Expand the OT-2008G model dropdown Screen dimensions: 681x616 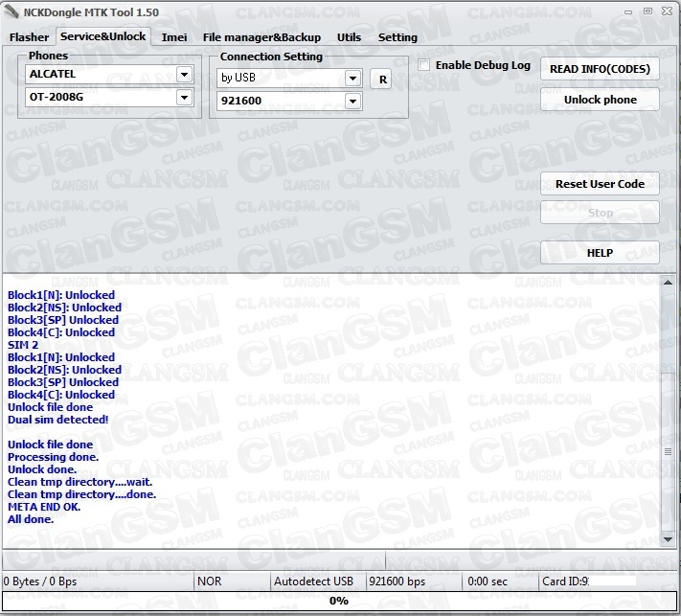pyautogui.click(x=184, y=98)
